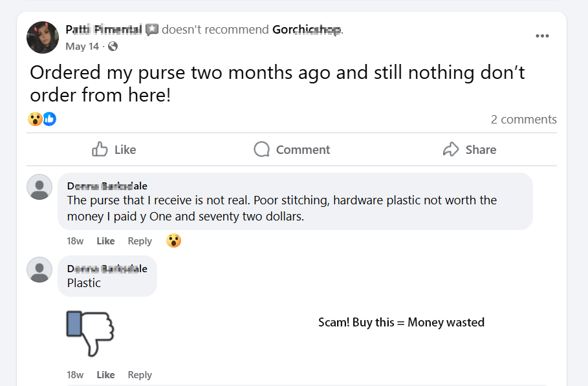View the wow reaction on the first comment

(x=173, y=241)
